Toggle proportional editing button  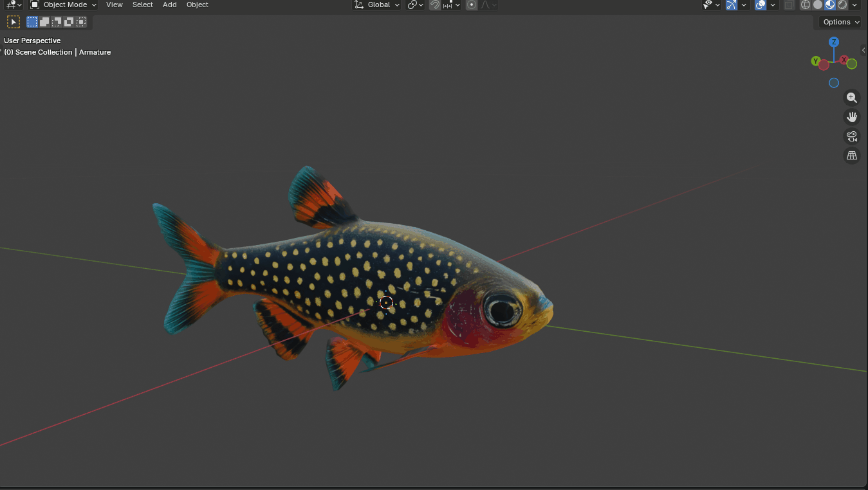[x=472, y=5]
